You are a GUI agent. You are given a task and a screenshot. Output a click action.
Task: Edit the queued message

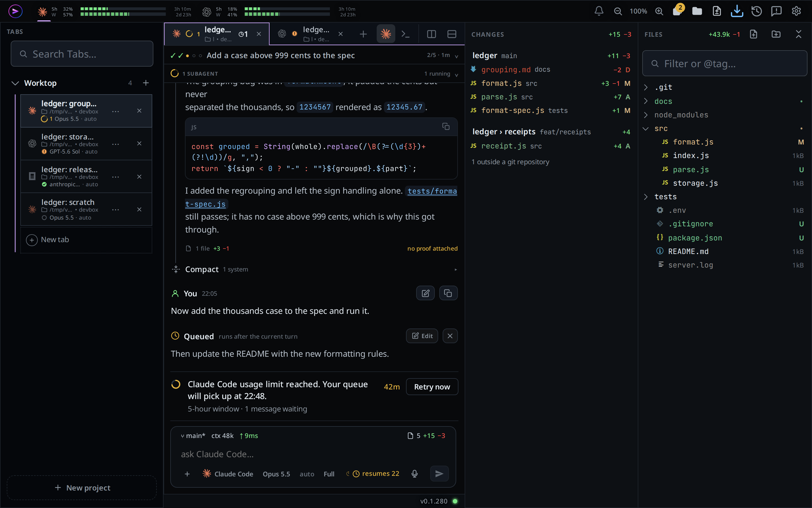(422, 336)
